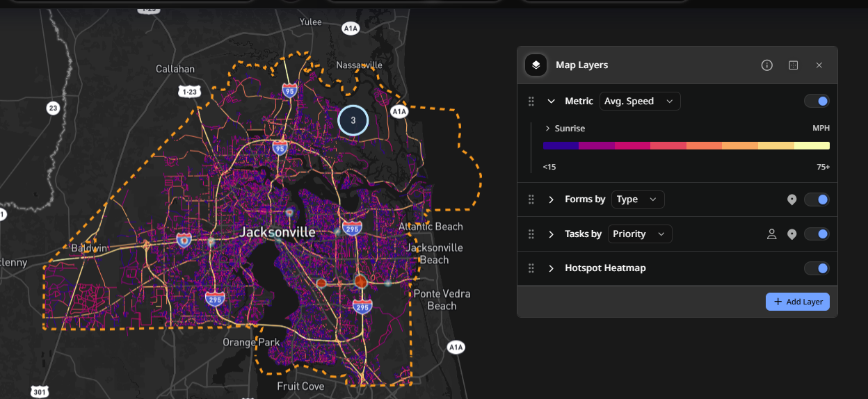Screen dimensions: 868x399
Task: Click the Forms by Type location pin icon
Action: point(791,200)
